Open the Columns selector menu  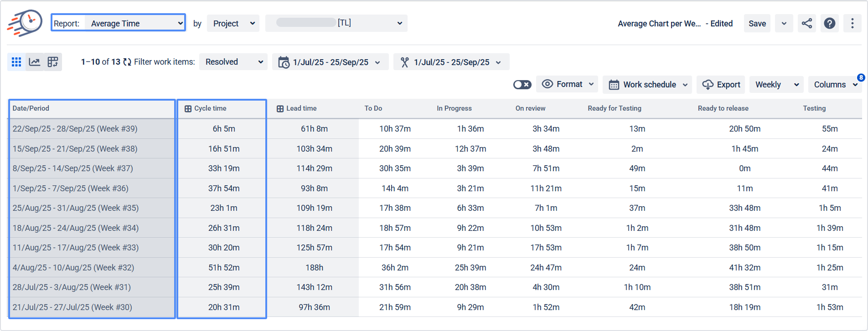coord(835,85)
